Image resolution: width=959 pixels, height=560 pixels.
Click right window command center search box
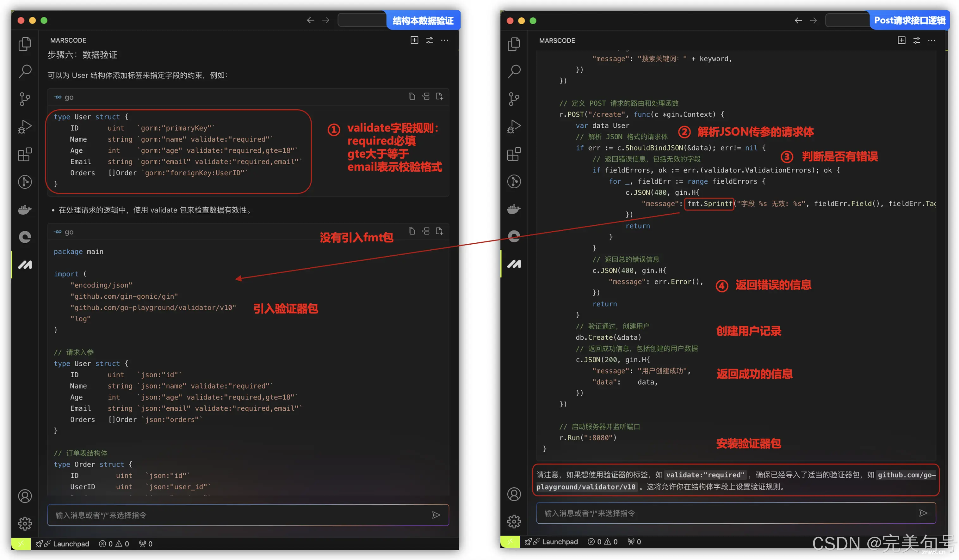[848, 20]
